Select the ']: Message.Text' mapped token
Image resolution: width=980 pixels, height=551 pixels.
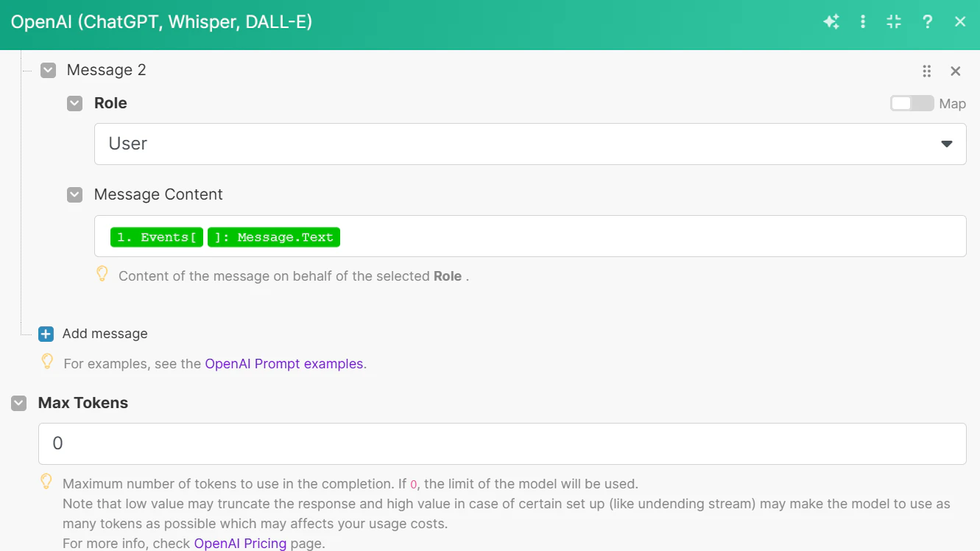274,237
